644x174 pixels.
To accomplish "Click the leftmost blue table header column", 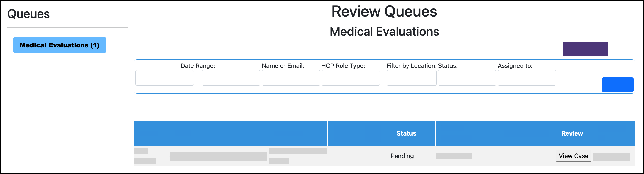I will [151, 133].
